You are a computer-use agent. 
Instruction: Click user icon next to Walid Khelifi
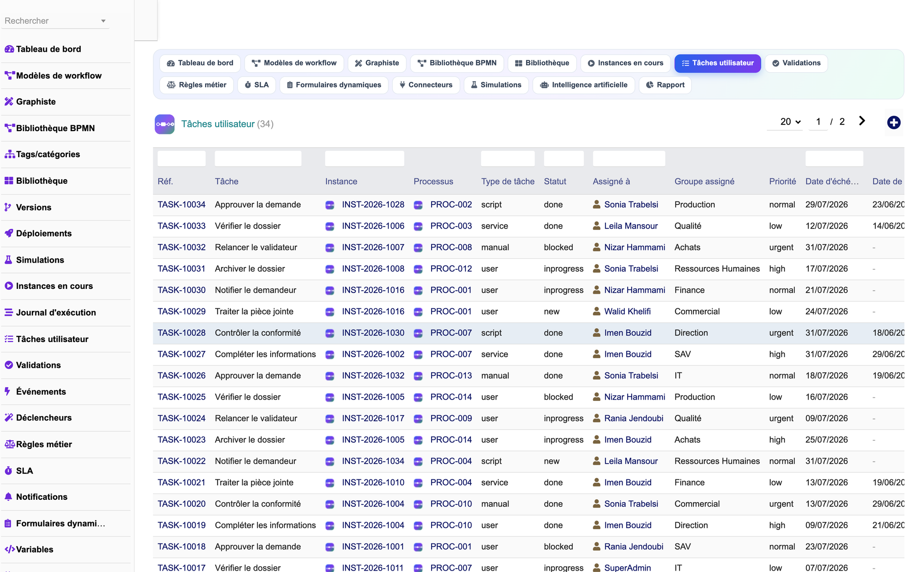coord(596,312)
